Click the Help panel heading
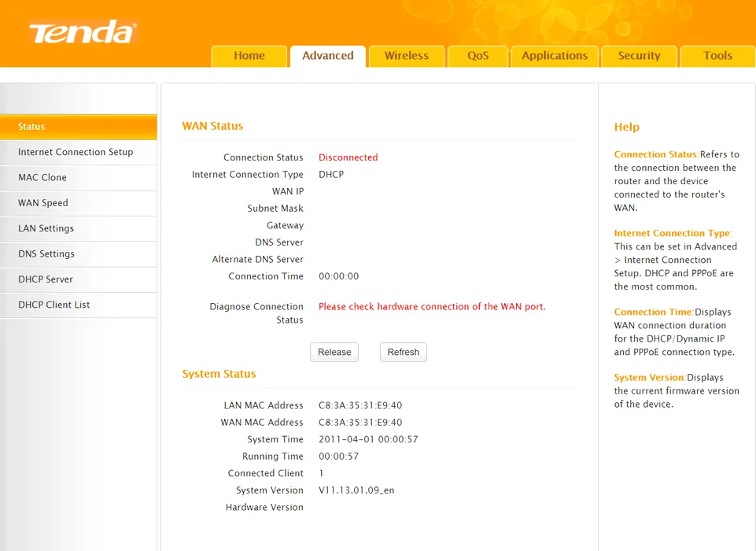 (627, 127)
